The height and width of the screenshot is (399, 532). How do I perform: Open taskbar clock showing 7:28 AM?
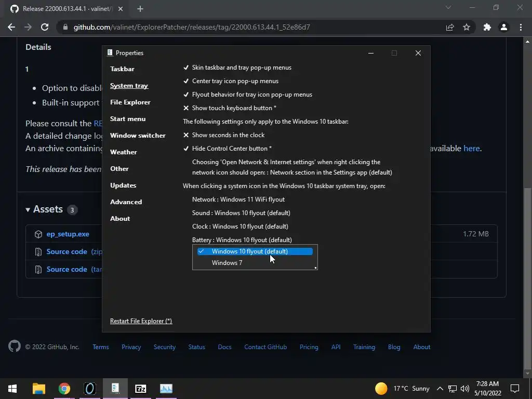pyautogui.click(x=487, y=389)
